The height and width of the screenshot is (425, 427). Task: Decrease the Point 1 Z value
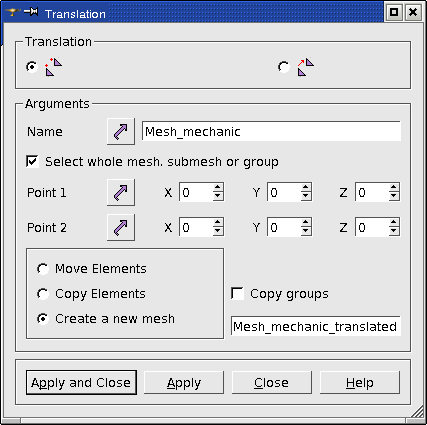click(x=394, y=196)
